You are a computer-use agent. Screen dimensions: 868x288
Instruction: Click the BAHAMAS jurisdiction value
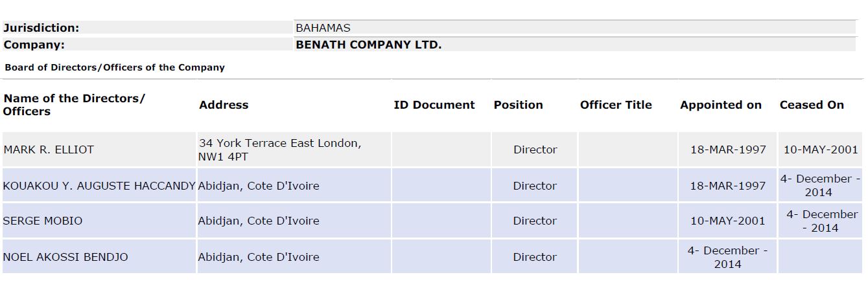(323, 28)
